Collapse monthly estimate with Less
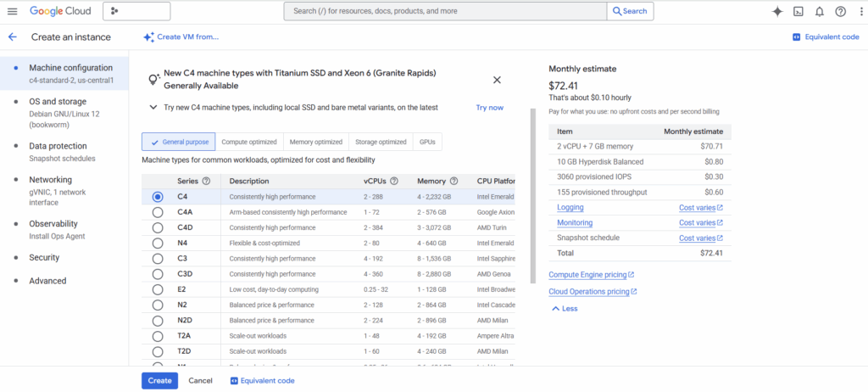Image resolution: width=868 pixels, height=392 pixels. pyautogui.click(x=565, y=308)
